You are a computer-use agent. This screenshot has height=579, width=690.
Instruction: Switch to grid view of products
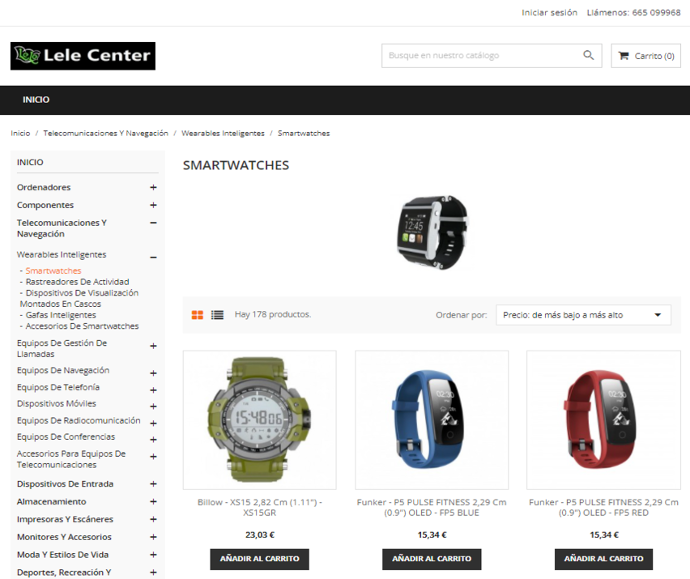coord(198,315)
